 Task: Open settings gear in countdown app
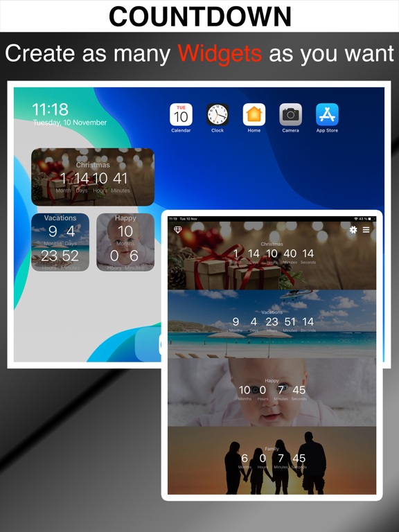353,230
